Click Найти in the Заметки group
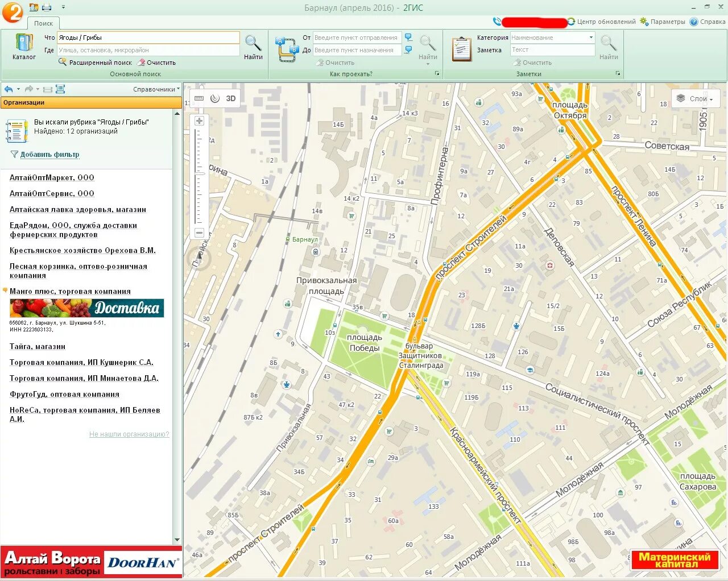Screen dimensions: 728x581 (609, 47)
